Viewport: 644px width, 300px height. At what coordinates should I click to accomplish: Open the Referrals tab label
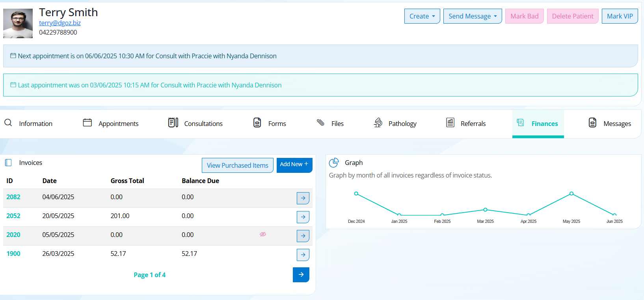click(473, 124)
